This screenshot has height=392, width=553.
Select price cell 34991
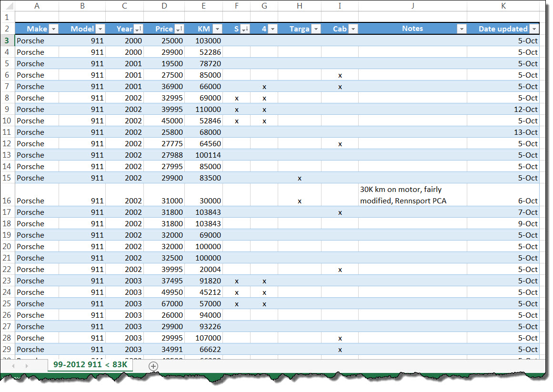click(164, 349)
